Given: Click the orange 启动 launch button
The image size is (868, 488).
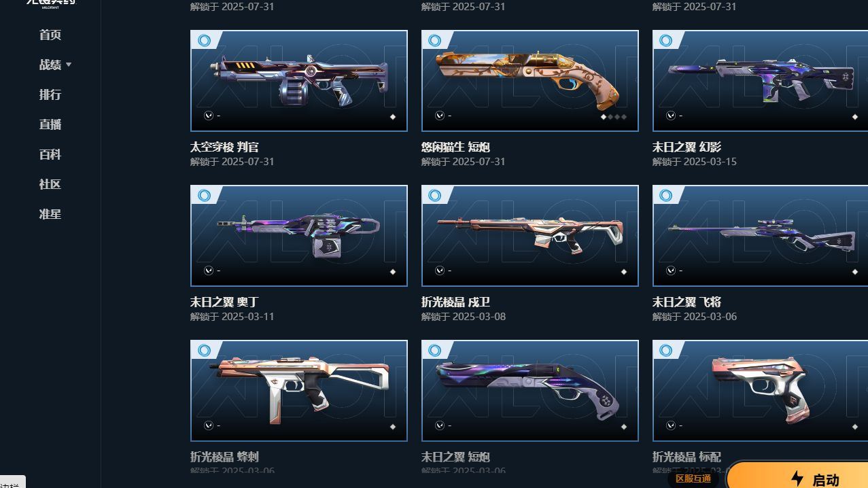Looking at the screenshot, I should coord(798,476).
